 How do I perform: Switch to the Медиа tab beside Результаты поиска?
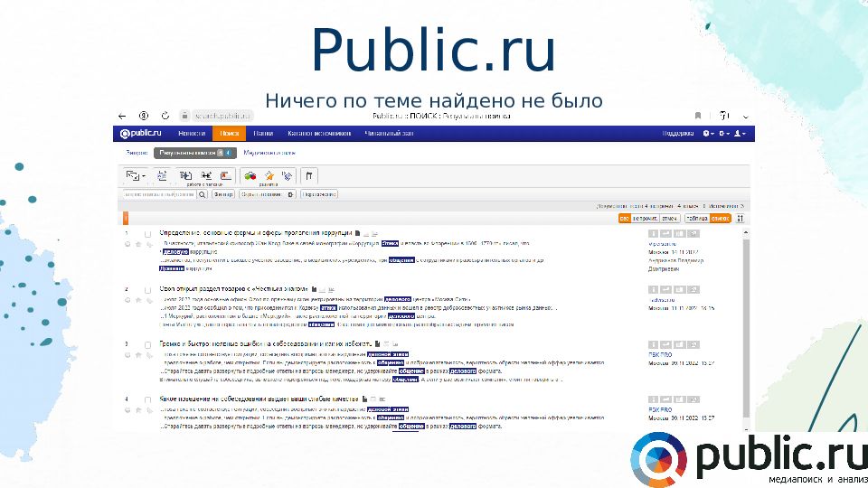point(269,153)
